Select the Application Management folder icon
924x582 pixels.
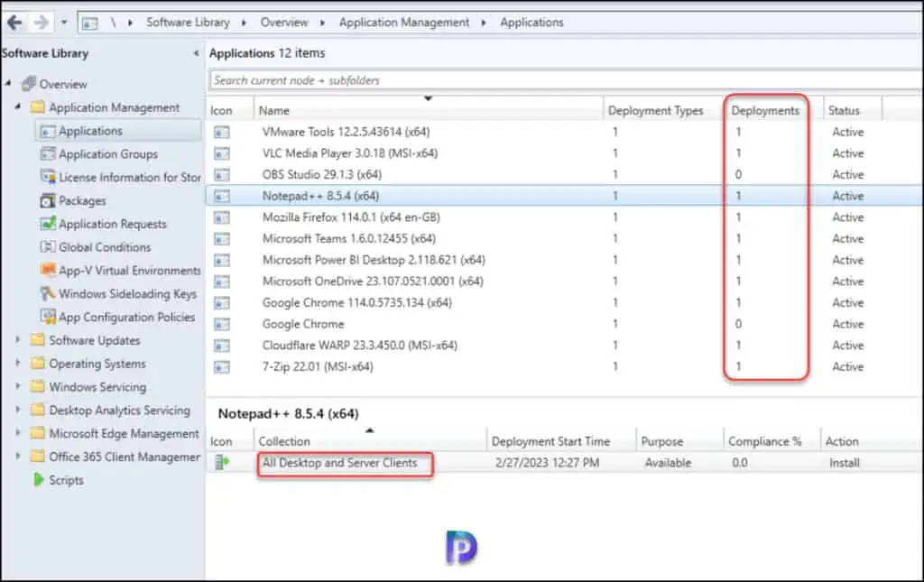coord(38,107)
